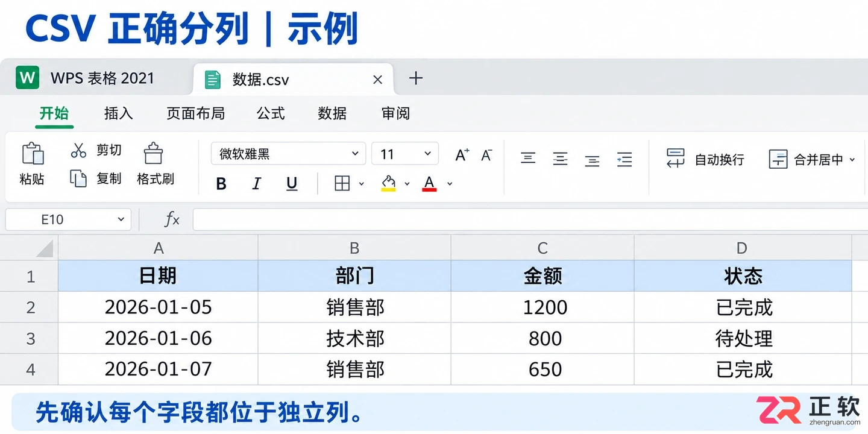The image size is (868, 434).
Task: Click the wrap text (自动换行) icon
Action: (x=675, y=158)
